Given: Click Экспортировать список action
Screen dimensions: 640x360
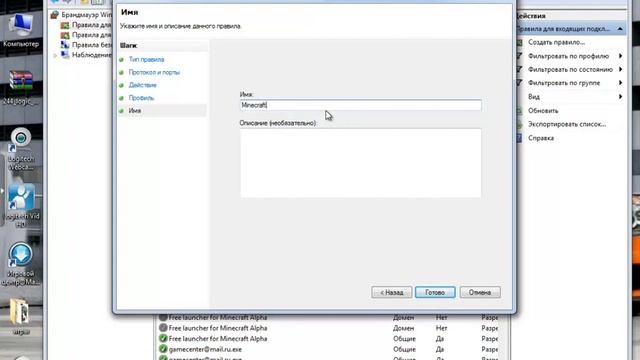Looking at the screenshot, I should (x=567, y=124).
